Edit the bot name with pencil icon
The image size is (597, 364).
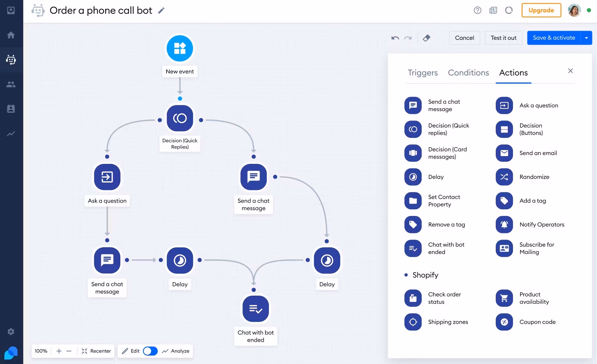coord(161,11)
